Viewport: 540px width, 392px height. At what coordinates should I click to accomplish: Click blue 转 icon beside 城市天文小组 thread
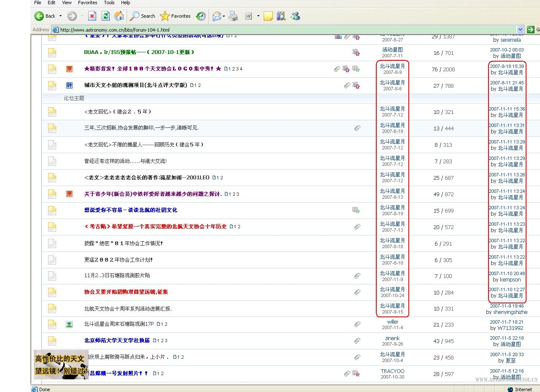coord(69,85)
